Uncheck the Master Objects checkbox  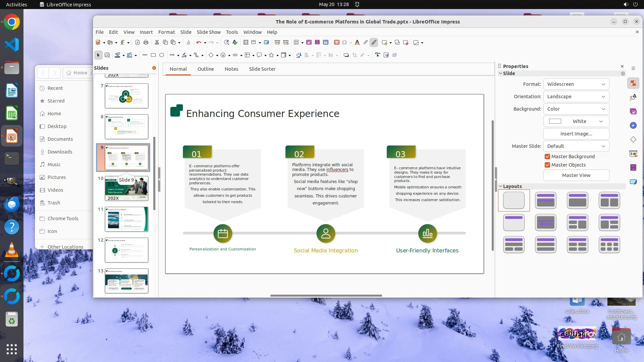(x=547, y=165)
